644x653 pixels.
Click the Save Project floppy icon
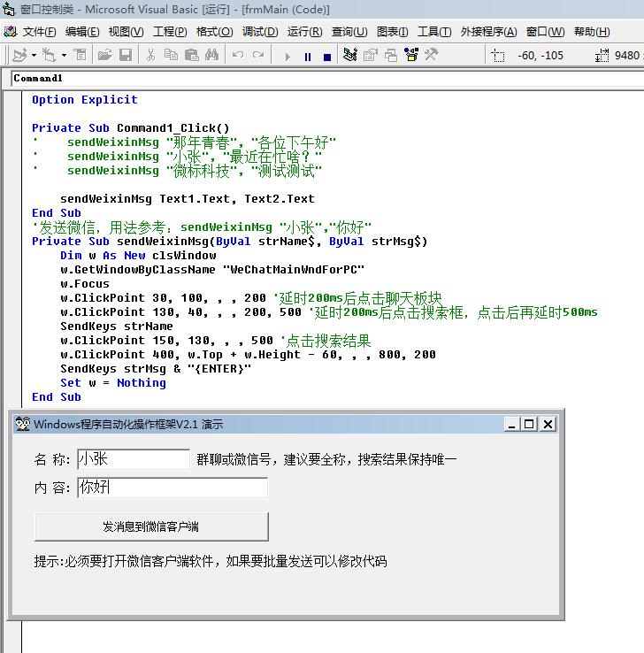coord(126,55)
